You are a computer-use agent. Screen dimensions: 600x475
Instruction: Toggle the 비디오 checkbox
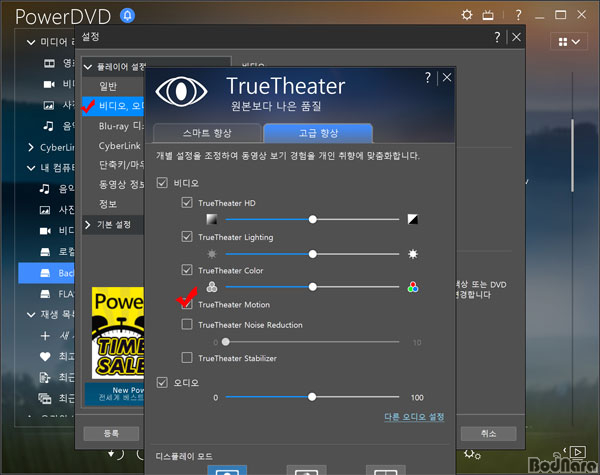(x=162, y=183)
